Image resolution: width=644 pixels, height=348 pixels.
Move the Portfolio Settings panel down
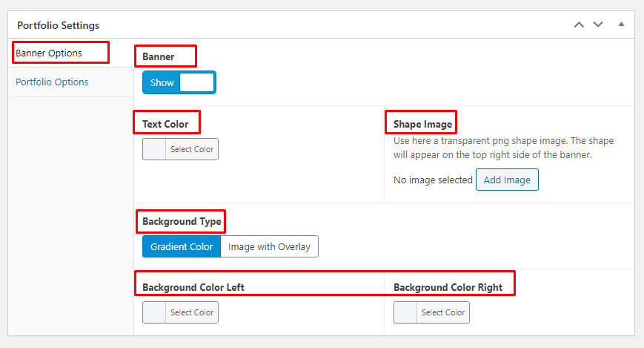tap(598, 24)
